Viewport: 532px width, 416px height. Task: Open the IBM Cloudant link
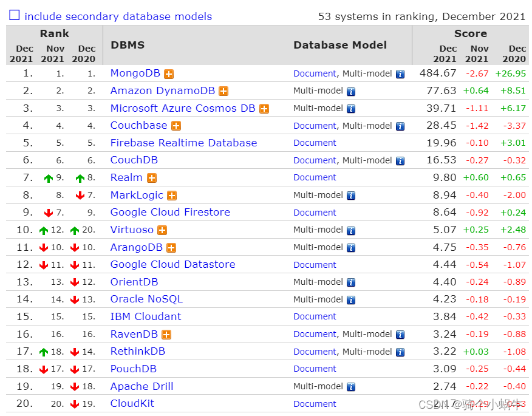[146, 316]
